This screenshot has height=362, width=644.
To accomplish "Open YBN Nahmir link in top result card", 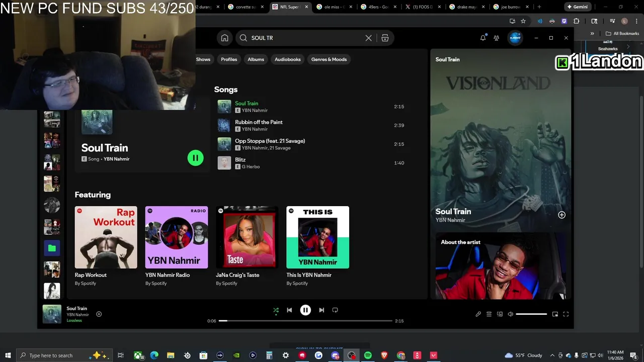I will [x=116, y=159].
